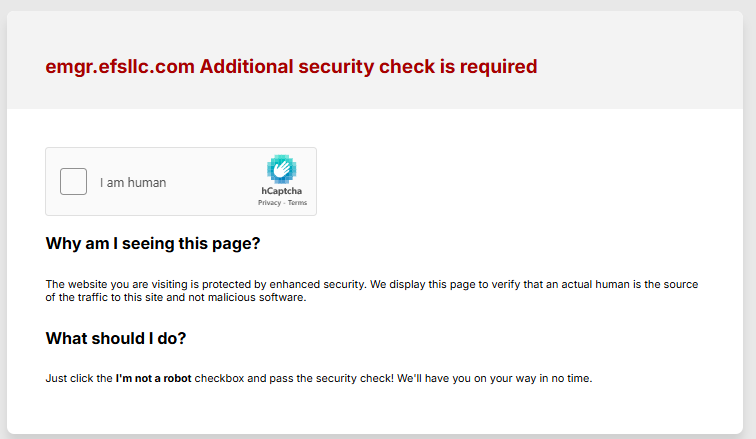Open the hCaptcha Terms link
This screenshot has width=756, height=439.
coord(297,203)
